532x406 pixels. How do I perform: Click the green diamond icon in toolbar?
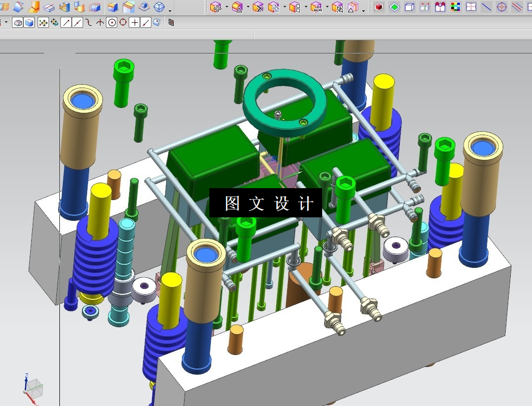point(394,7)
